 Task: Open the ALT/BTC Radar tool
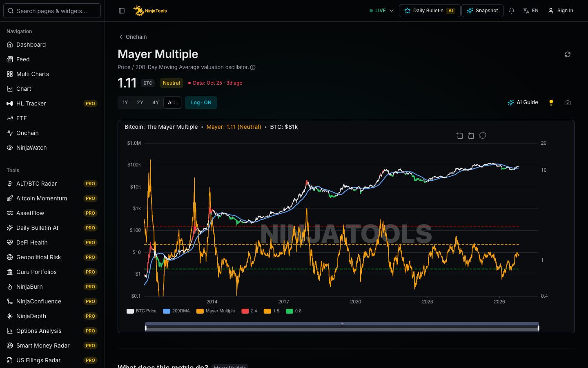pos(52,184)
